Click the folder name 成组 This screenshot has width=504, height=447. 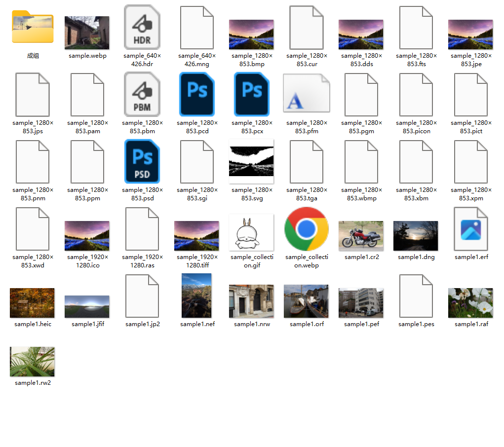(x=33, y=56)
